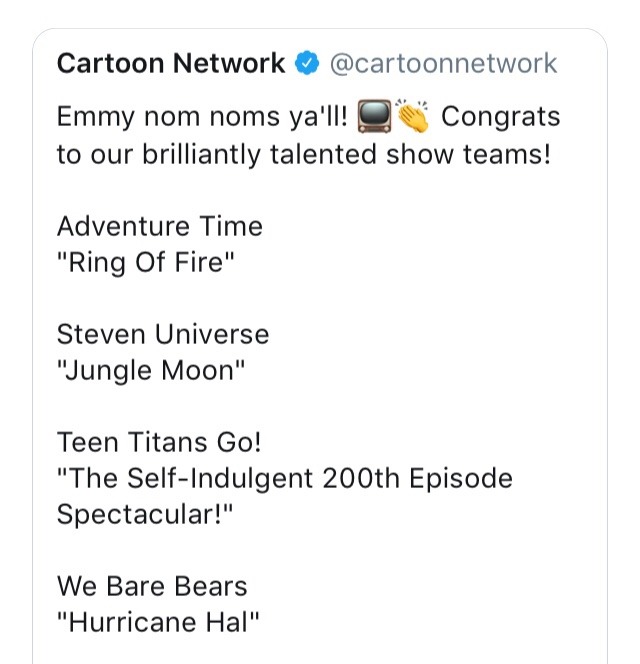Select the "Adventure Time" show title
This screenshot has width=640, height=664.
click(x=160, y=226)
